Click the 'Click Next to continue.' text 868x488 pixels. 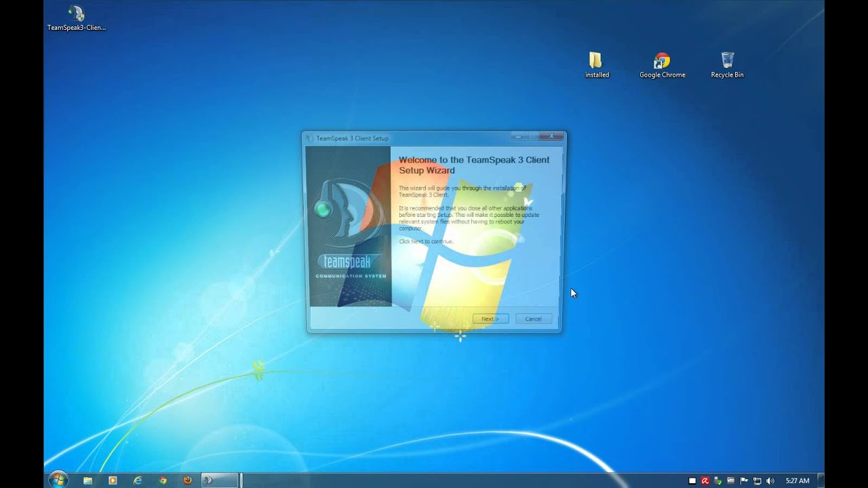coord(426,241)
